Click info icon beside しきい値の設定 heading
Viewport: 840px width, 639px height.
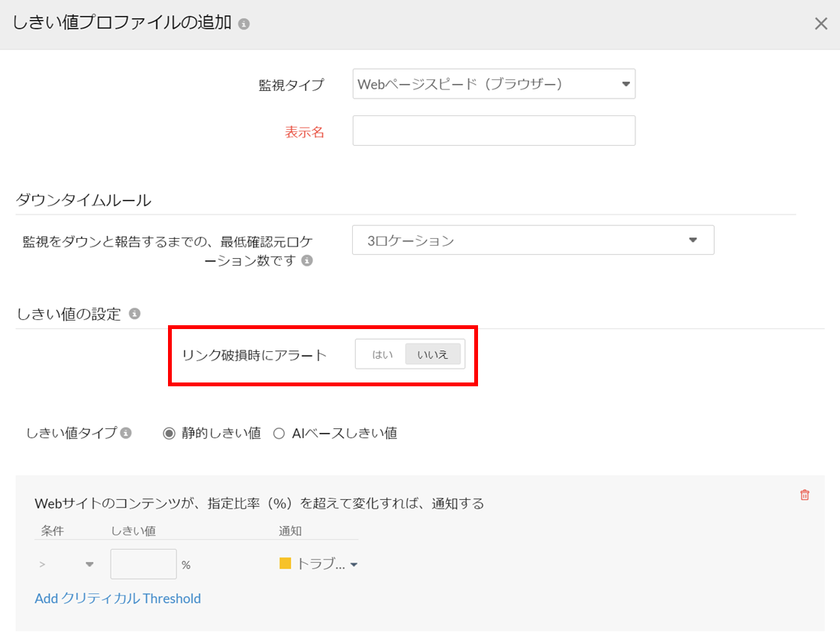pyautogui.click(x=135, y=314)
